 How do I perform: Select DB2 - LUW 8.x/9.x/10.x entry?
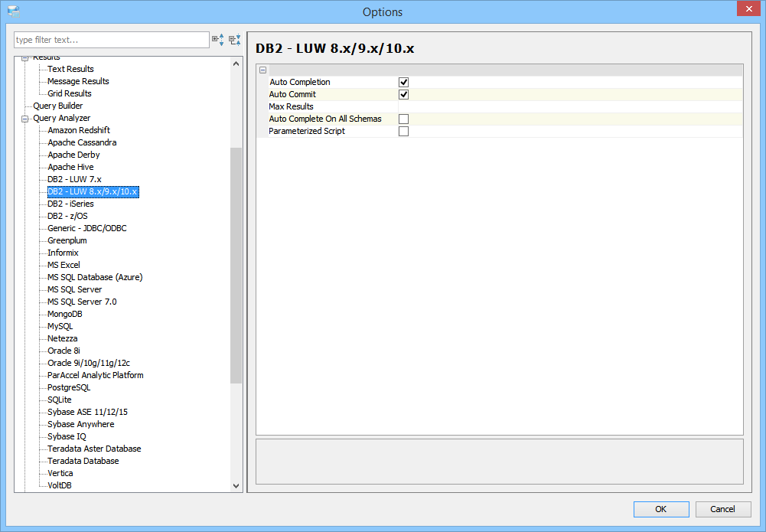click(x=93, y=191)
